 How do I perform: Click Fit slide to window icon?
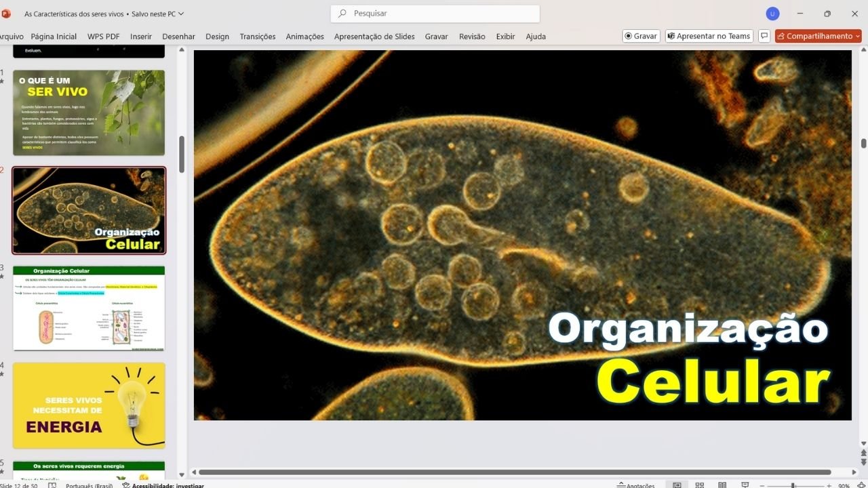pos(862,485)
